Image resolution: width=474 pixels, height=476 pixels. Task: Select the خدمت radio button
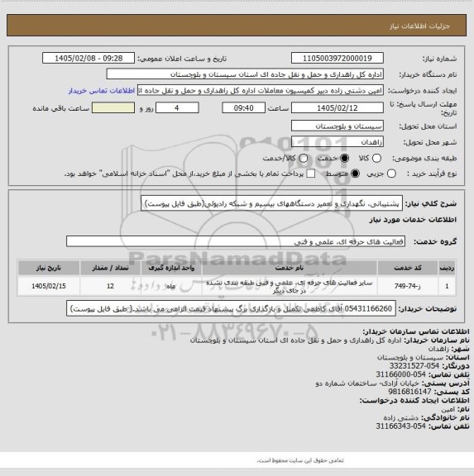click(345, 158)
